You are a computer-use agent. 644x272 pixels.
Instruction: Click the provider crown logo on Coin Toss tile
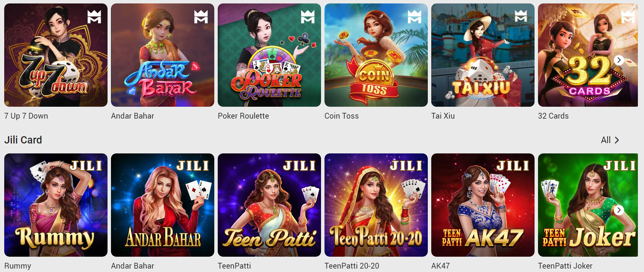click(x=414, y=16)
